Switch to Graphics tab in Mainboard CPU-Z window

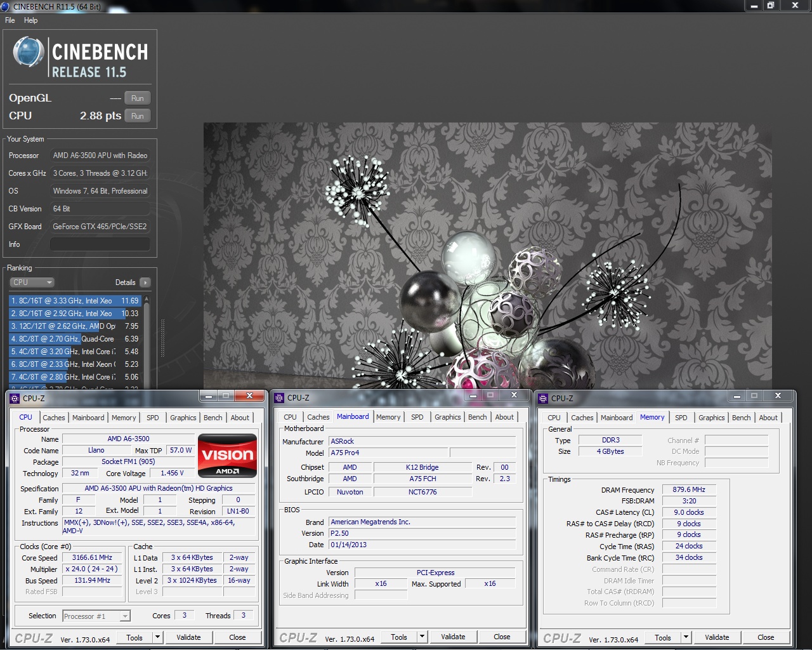pyautogui.click(x=448, y=417)
